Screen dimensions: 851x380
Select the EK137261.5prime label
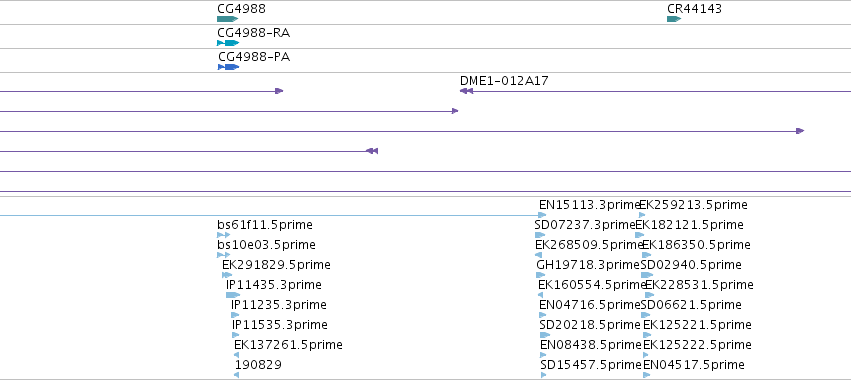[288, 345]
